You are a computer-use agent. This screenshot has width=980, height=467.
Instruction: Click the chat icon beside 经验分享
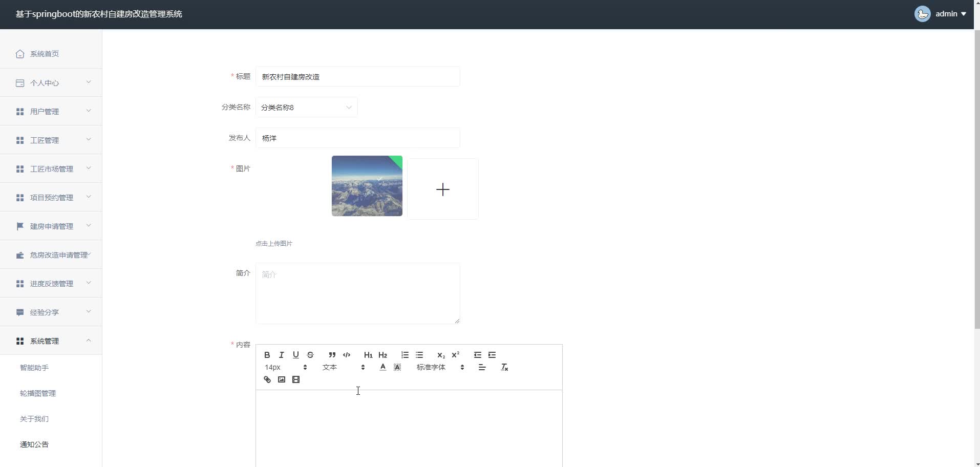point(20,312)
